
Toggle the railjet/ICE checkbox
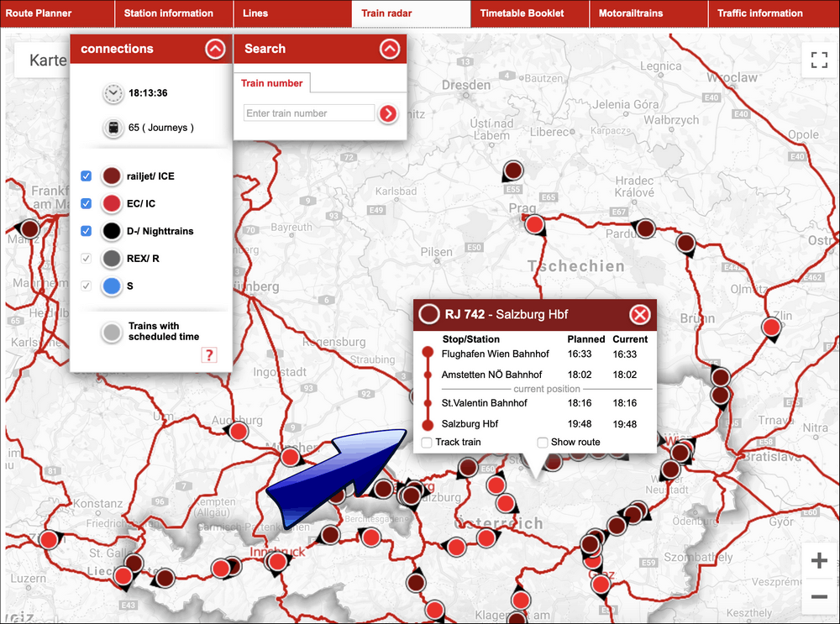tap(86, 176)
